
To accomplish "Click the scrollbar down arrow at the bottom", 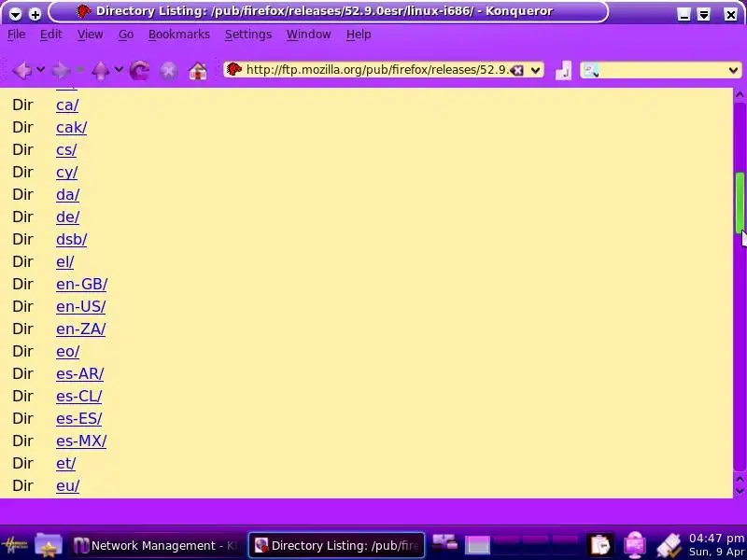I will [740, 491].
